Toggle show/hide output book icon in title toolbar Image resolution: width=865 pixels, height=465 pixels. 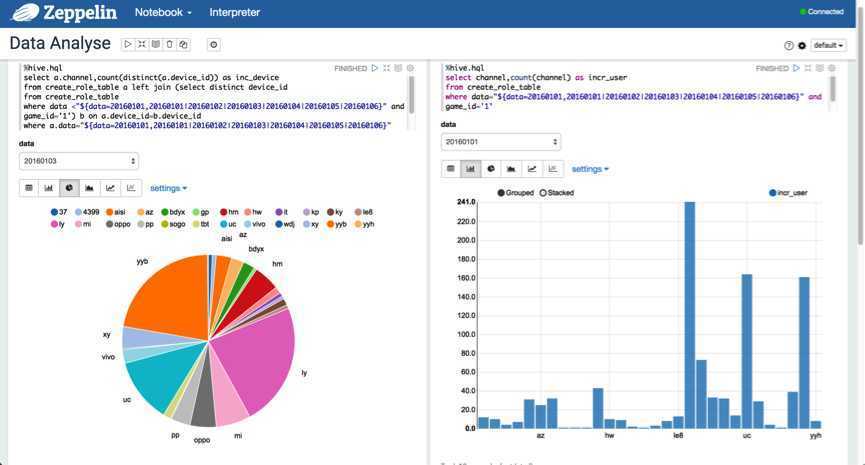(x=156, y=44)
